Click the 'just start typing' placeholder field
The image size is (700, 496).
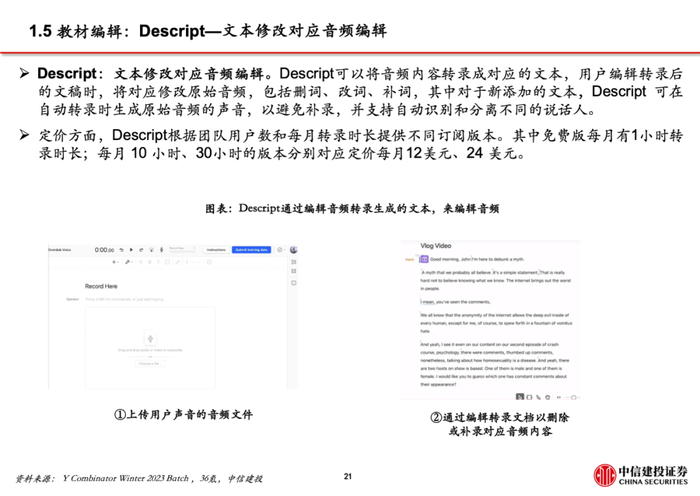[125, 299]
